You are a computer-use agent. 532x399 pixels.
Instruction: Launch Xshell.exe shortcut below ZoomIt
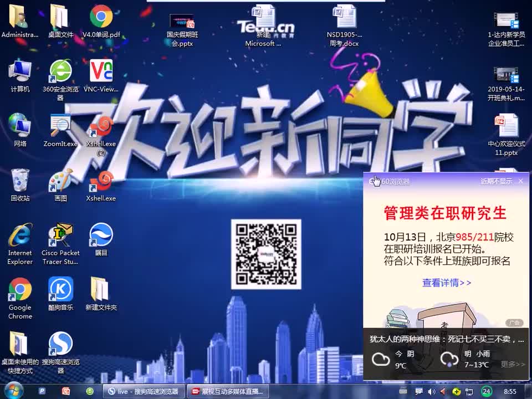[101, 186]
